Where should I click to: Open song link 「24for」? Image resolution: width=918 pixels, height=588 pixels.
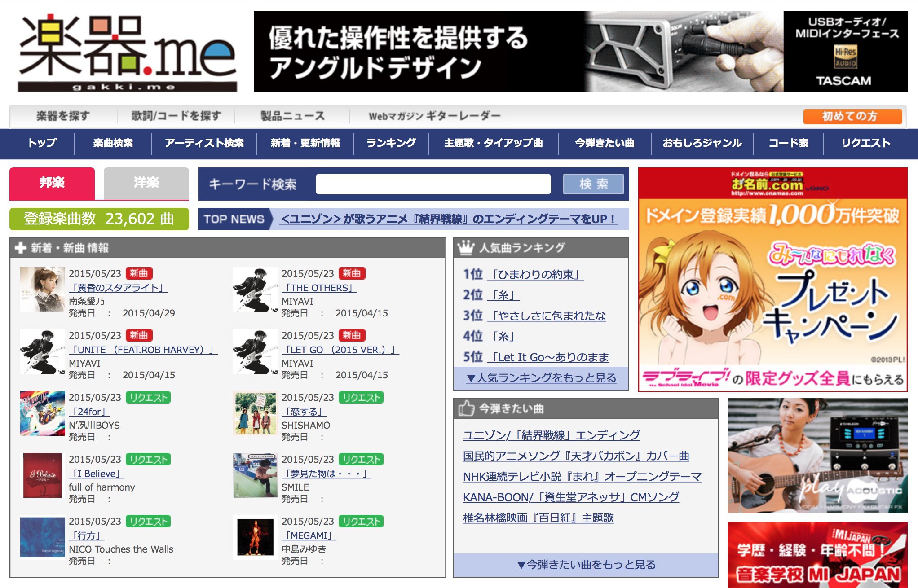[89, 412]
